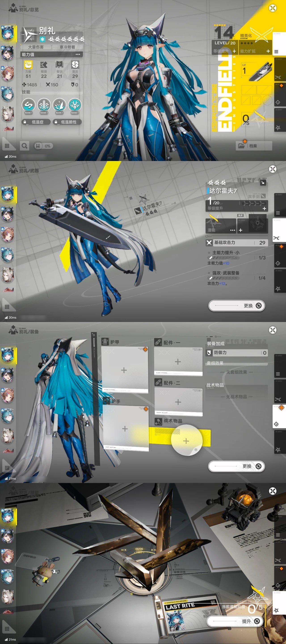Click the 更换 button on the equipment screen
Image resolution: width=286 pixels, height=644 pixels.
coord(236,466)
